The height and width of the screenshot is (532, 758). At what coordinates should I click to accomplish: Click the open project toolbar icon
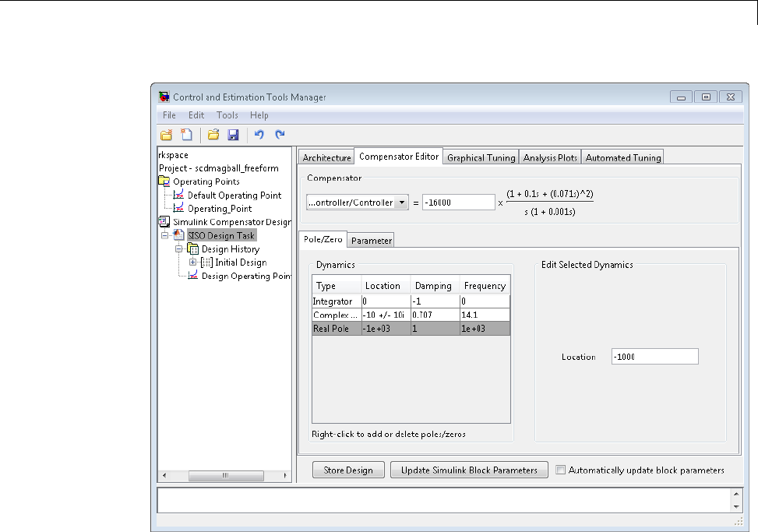[x=166, y=135]
